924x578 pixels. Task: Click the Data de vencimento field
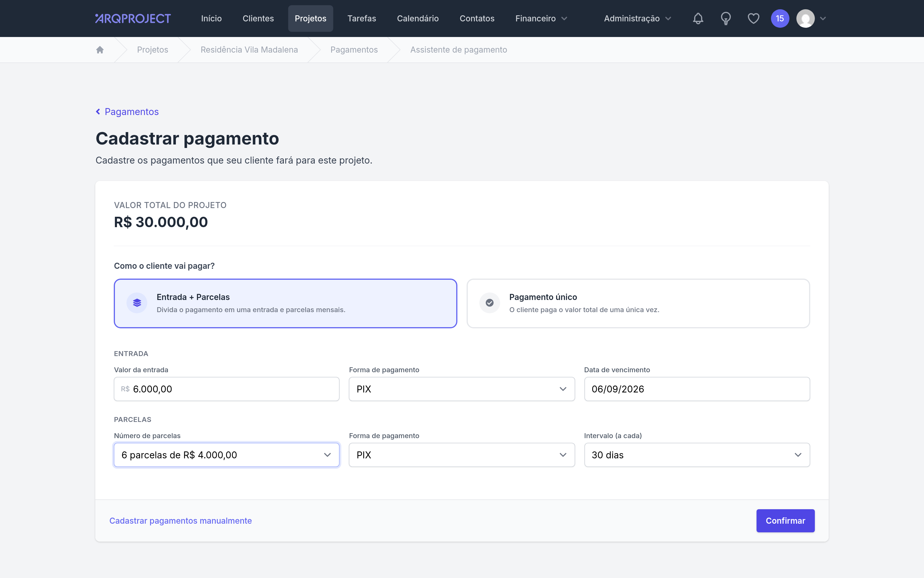point(697,389)
